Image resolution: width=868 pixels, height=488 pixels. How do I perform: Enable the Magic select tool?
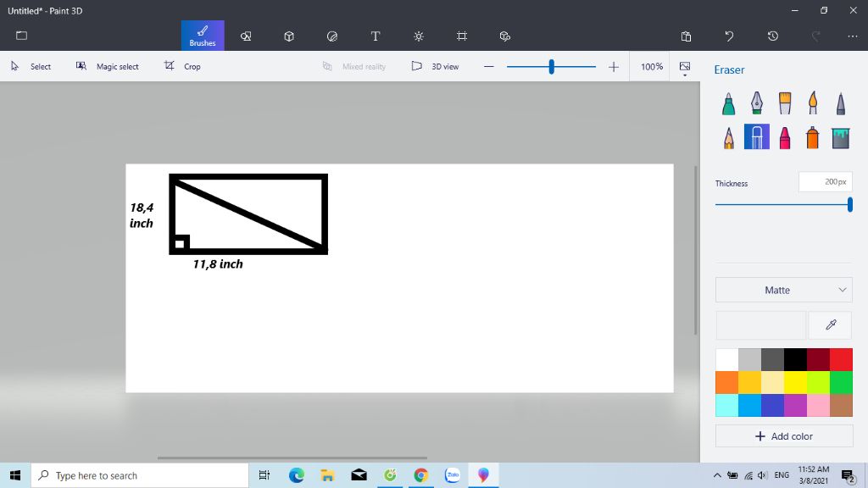pos(108,66)
